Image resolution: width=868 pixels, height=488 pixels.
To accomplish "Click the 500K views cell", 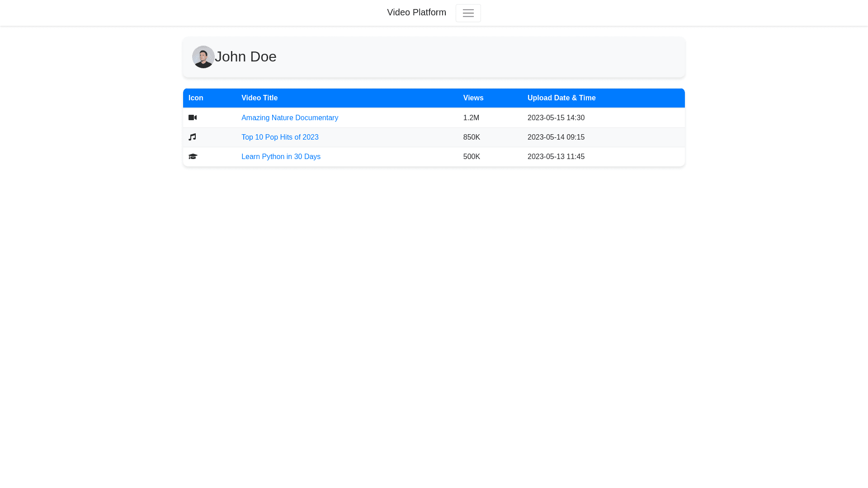I will 471,156.
